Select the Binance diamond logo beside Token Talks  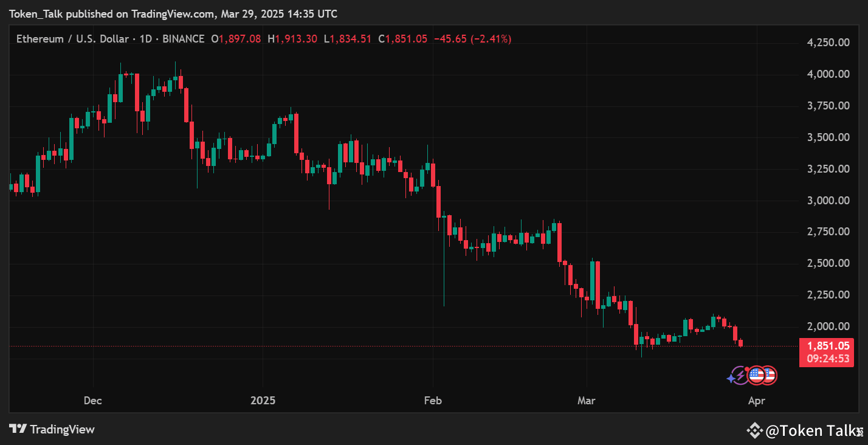(x=754, y=429)
